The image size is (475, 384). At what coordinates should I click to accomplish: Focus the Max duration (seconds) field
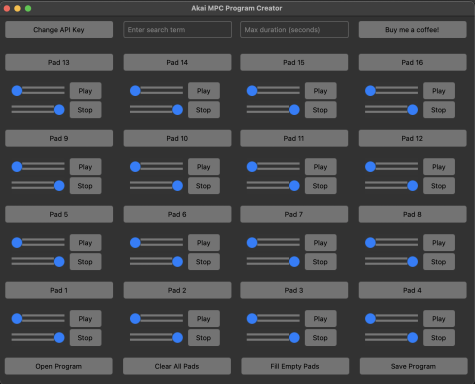[294, 30]
